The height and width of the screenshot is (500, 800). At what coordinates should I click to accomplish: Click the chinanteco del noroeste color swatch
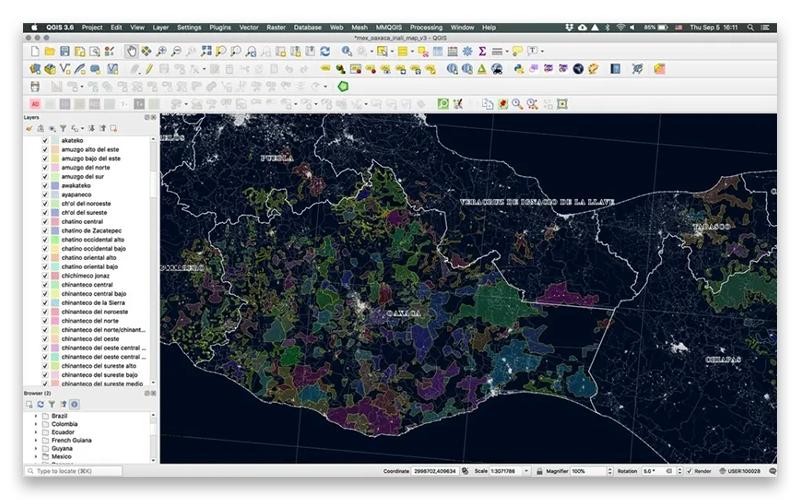55,312
